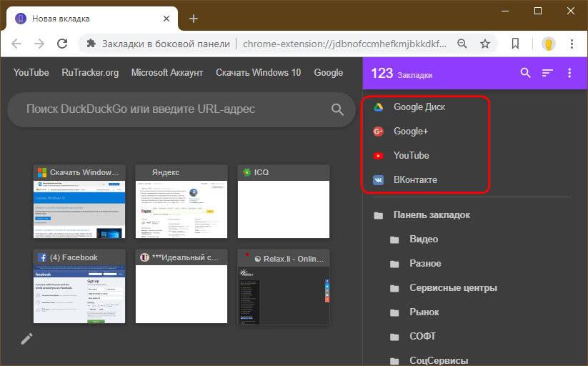Open the bookmarks panel more options menu
588x366 pixels.
pos(569,73)
